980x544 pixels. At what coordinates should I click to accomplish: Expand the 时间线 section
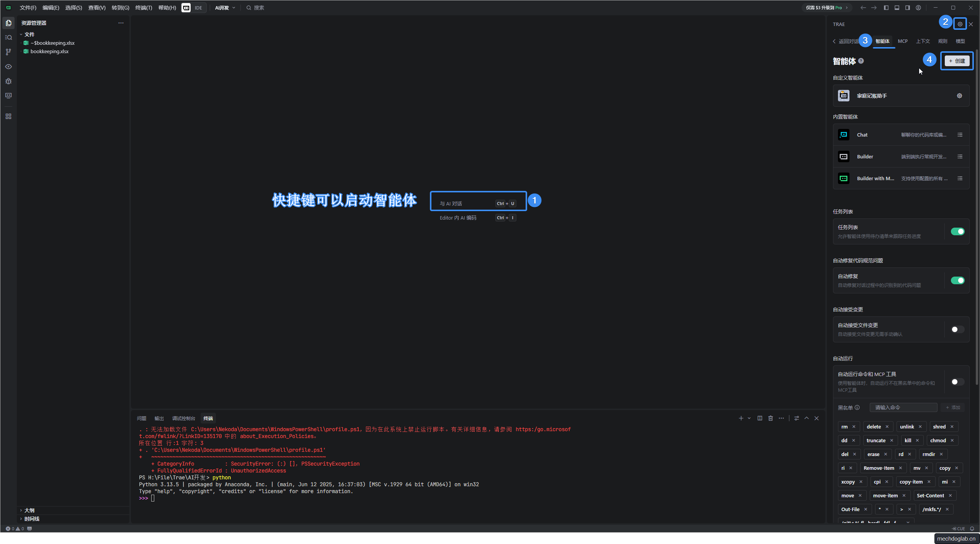[31, 519]
